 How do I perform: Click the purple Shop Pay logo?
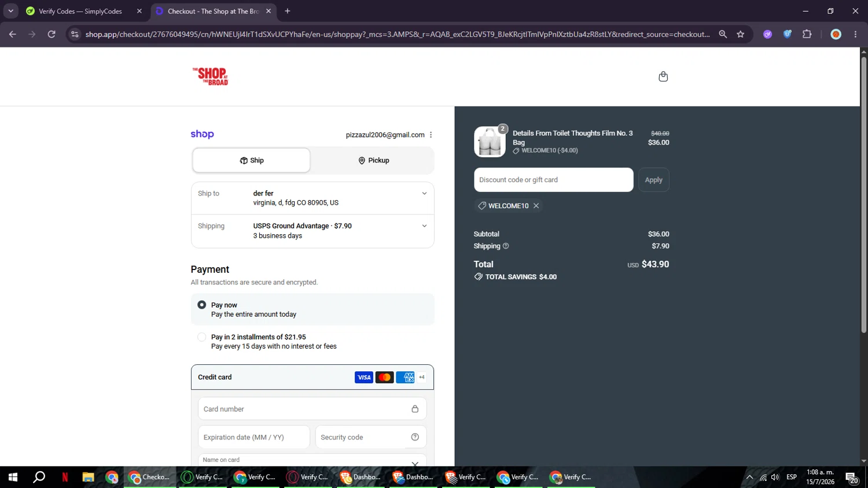(203, 134)
